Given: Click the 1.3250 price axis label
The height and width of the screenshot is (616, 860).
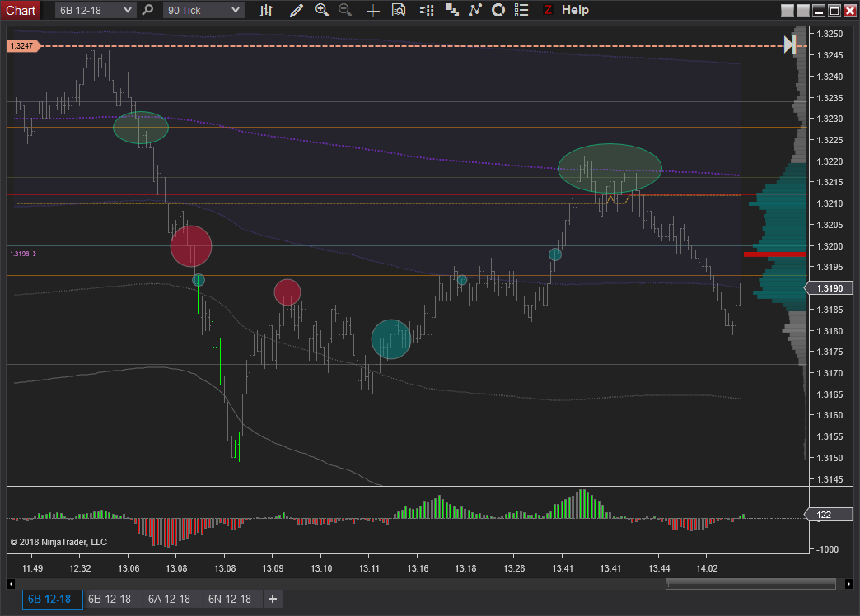Looking at the screenshot, I should [x=830, y=34].
